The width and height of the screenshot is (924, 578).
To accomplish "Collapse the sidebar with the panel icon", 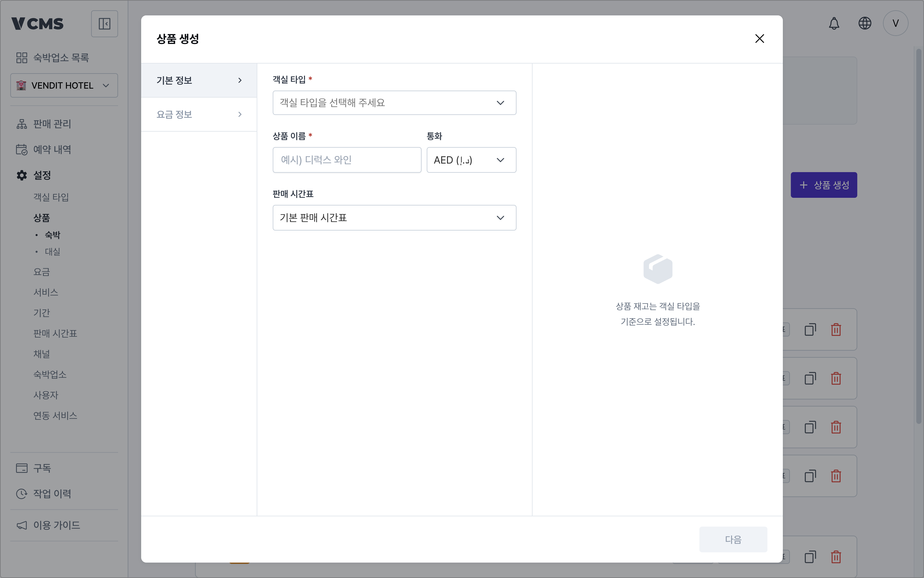I will point(104,24).
